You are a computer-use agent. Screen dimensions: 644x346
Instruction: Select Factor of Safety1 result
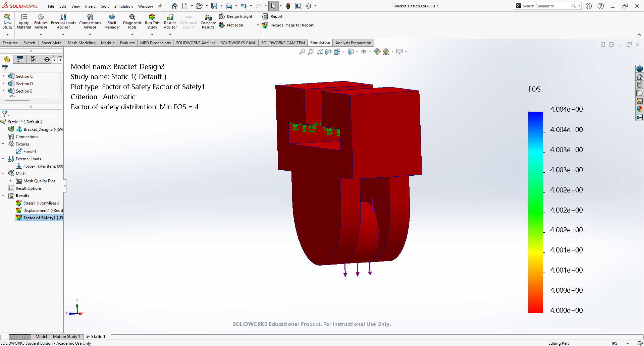tap(39, 218)
